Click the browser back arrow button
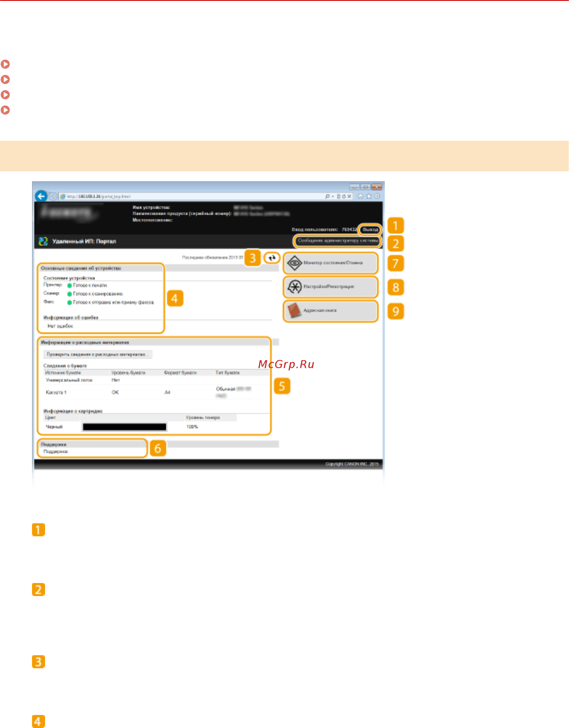Image resolution: width=569 pixels, height=728 pixels. pyautogui.click(x=41, y=196)
